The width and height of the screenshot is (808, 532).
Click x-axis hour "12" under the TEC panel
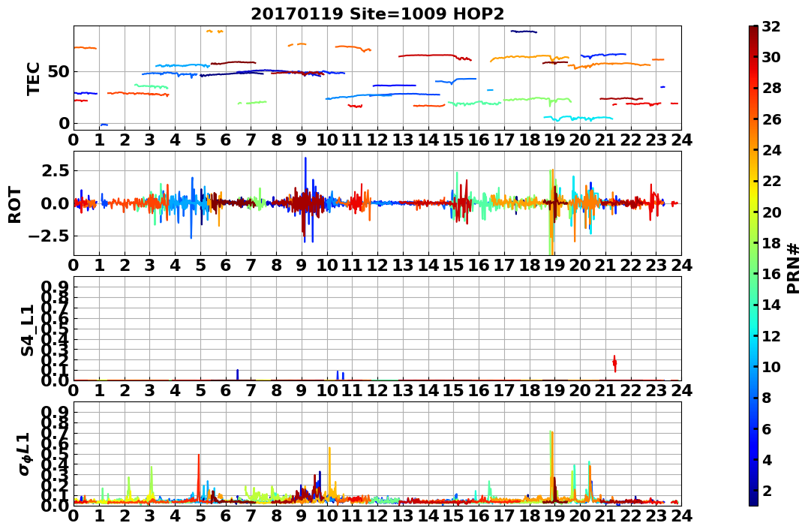[x=377, y=140]
